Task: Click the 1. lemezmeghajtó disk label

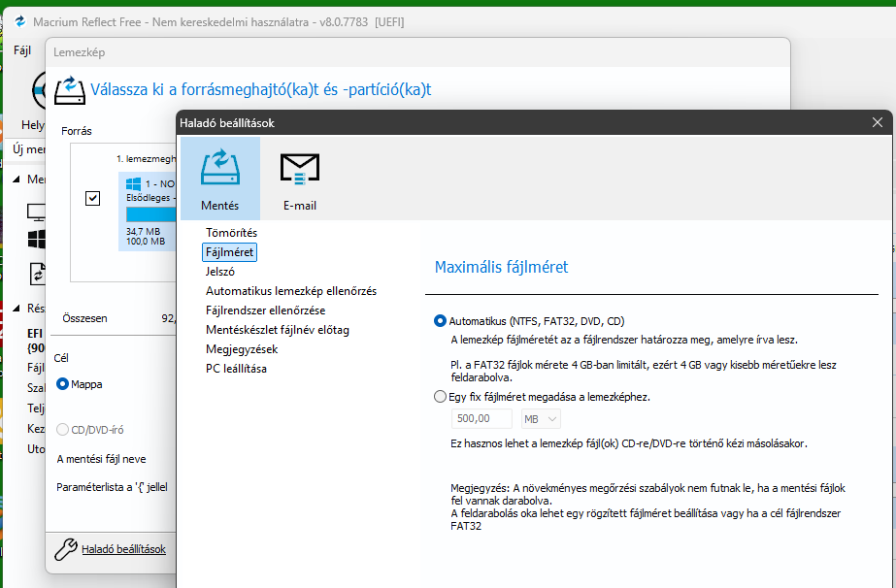Action: coord(147,159)
